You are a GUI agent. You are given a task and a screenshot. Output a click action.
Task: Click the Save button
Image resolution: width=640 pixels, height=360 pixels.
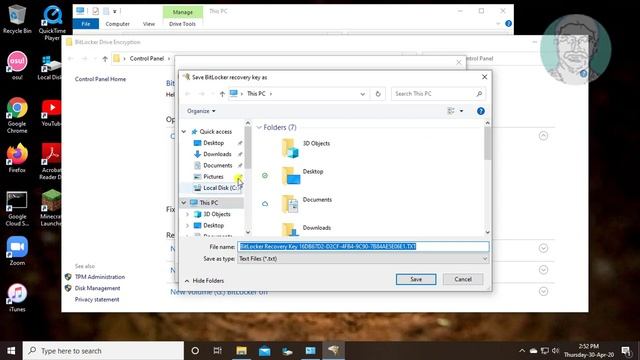coord(416,279)
